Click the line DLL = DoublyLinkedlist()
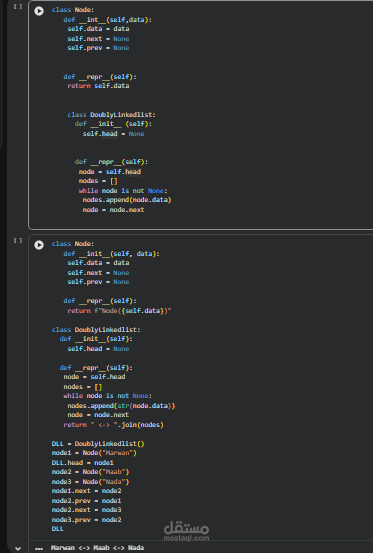This screenshot has height=553, width=373. click(x=98, y=444)
